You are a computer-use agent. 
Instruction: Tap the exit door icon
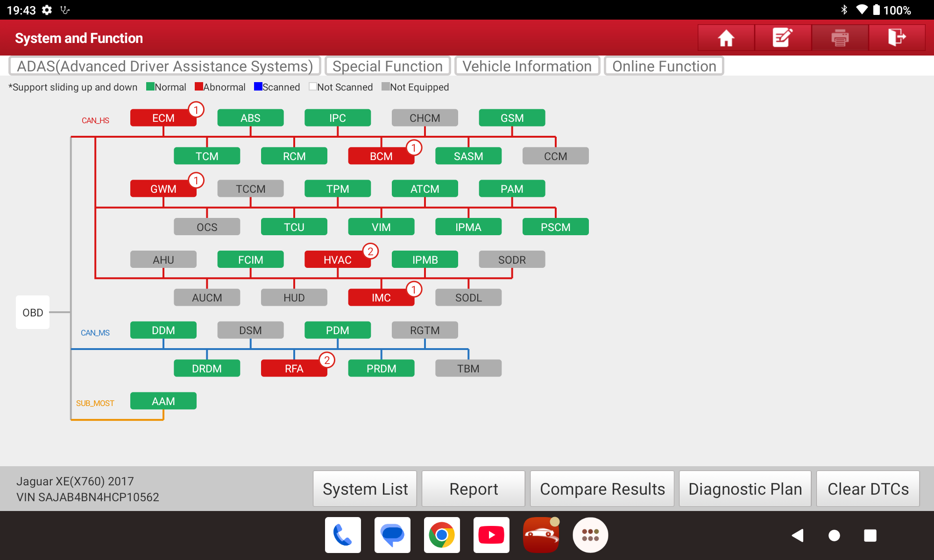[x=897, y=38]
